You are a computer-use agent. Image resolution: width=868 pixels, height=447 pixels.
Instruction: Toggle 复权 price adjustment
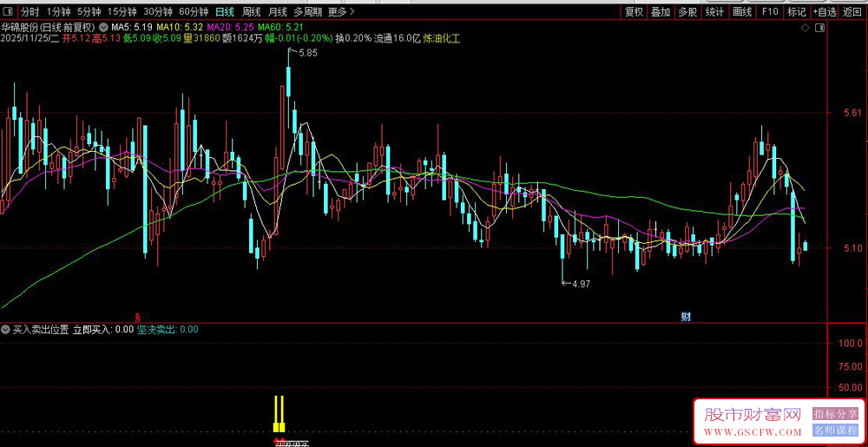click(634, 11)
